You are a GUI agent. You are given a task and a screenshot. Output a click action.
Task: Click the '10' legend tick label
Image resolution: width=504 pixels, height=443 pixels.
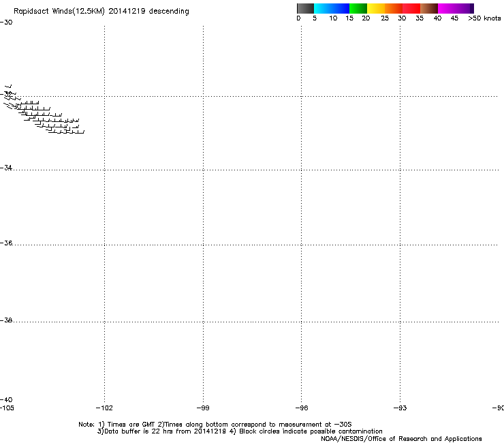pos(333,18)
